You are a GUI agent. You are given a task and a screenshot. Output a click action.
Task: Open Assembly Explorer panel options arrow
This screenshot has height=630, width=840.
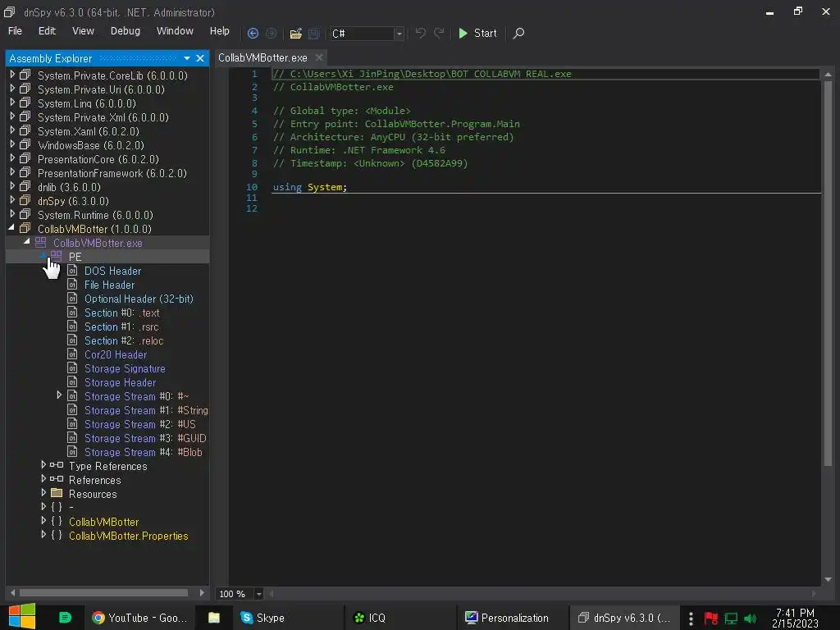[187, 58]
